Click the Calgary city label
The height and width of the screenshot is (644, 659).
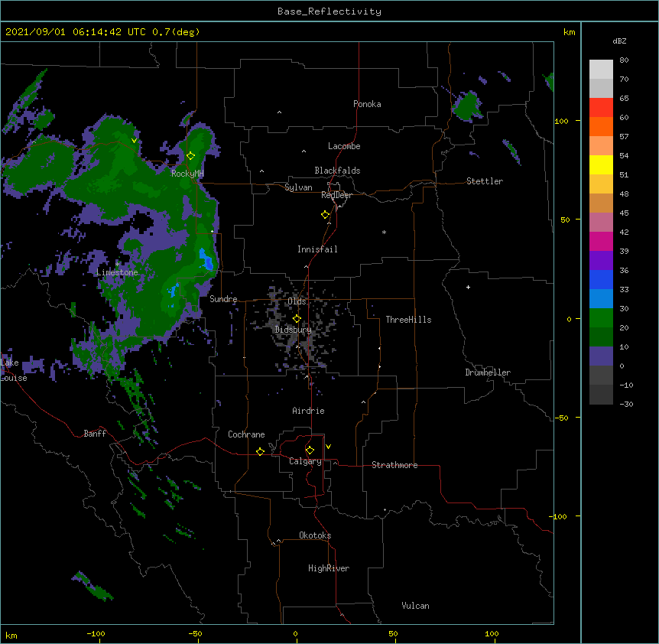coord(306,461)
